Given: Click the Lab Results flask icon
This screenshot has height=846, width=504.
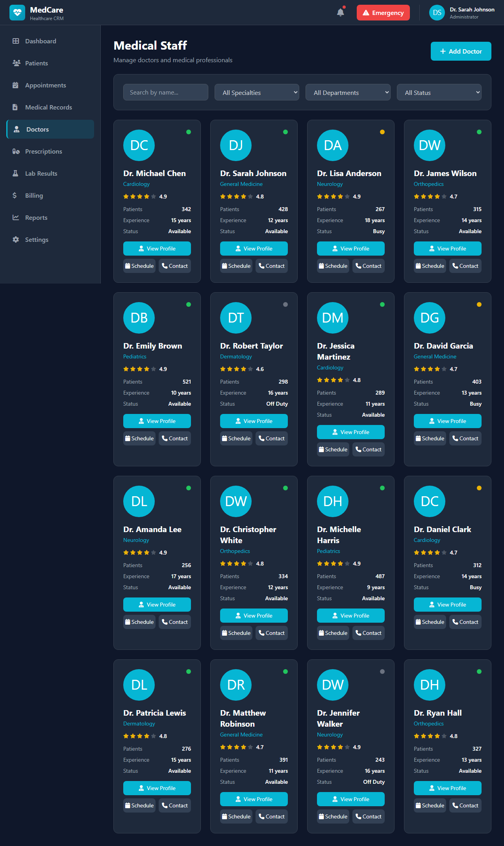Looking at the screenshot, I should pos(16,174).
